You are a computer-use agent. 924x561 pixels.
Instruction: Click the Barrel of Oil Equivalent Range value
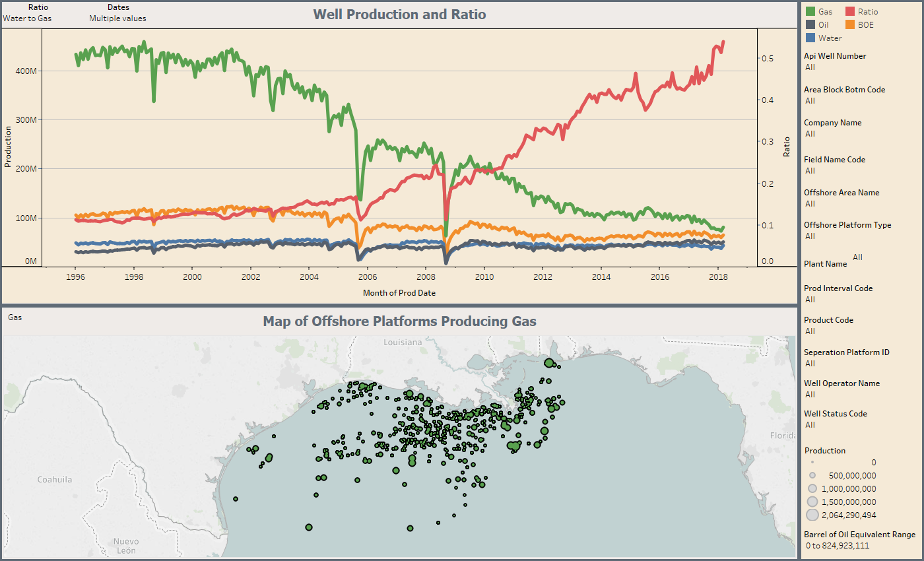(838, 545)
